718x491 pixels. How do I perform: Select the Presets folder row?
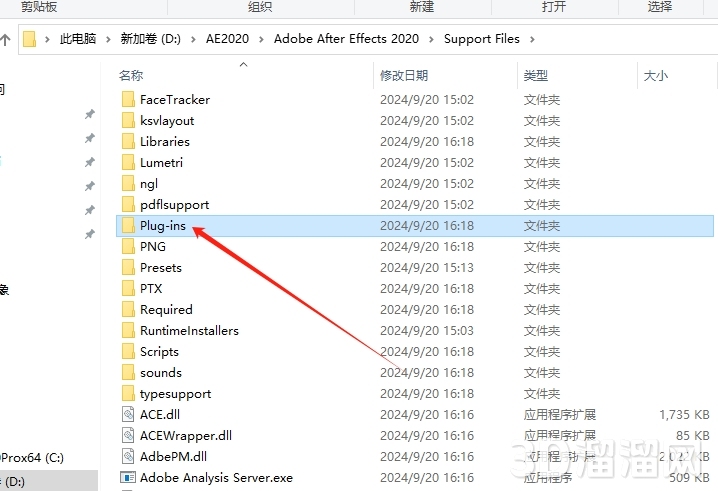415,267
